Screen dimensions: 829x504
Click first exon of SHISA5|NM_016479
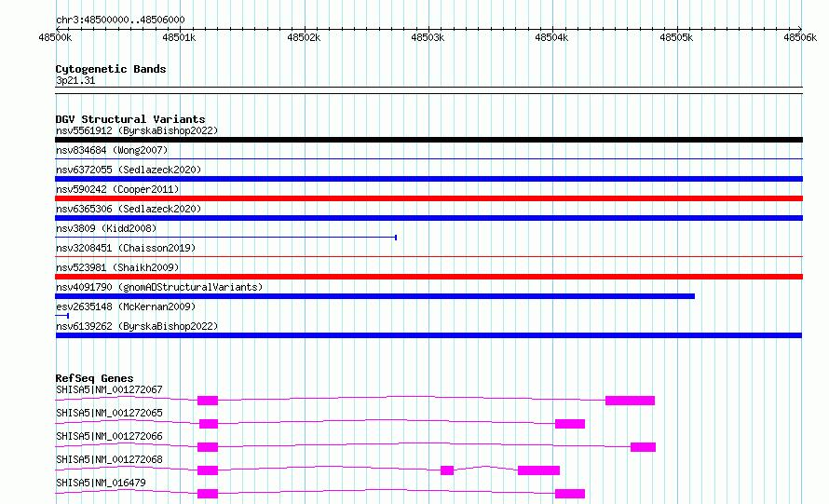click(x=208, y=494)
